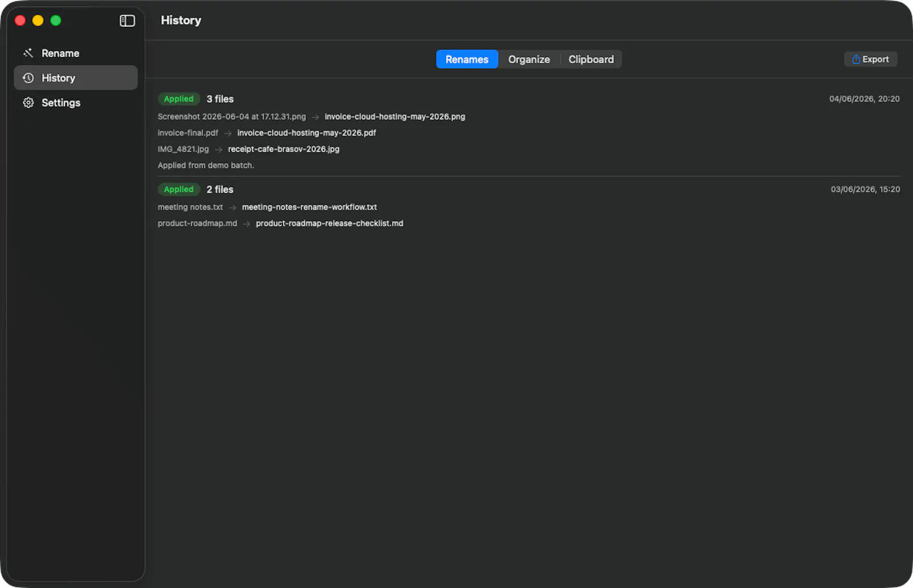Click original name meeting notes.txt
Screen dimensions: 913x588
pos(190,207)
